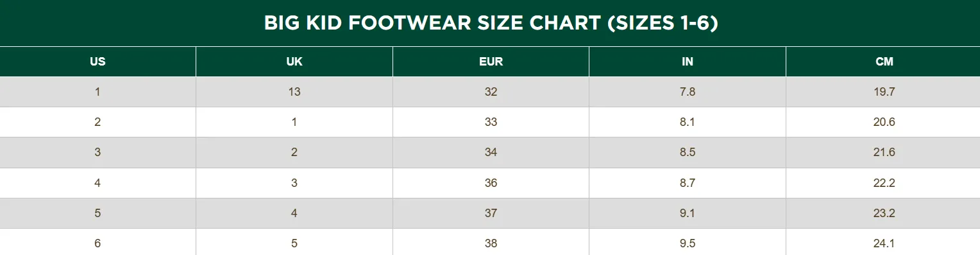Select the EUR column header
Viewport: 980px width, 255px height.
(x=491, y=62)
